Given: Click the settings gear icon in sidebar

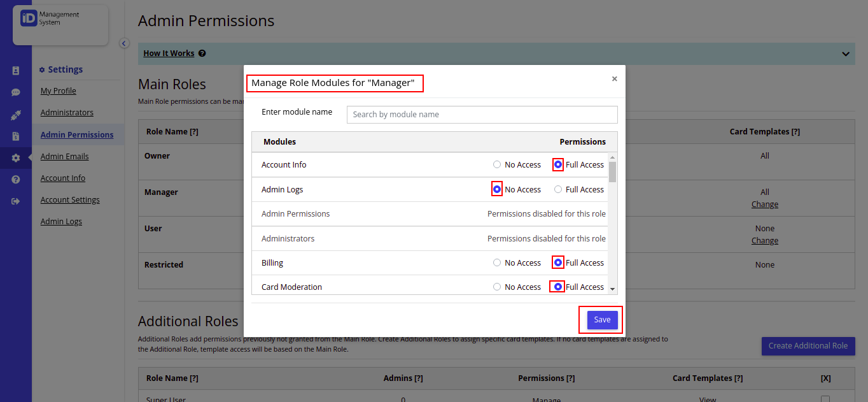Looking at the screenshot, I should (x=15, y=157).
